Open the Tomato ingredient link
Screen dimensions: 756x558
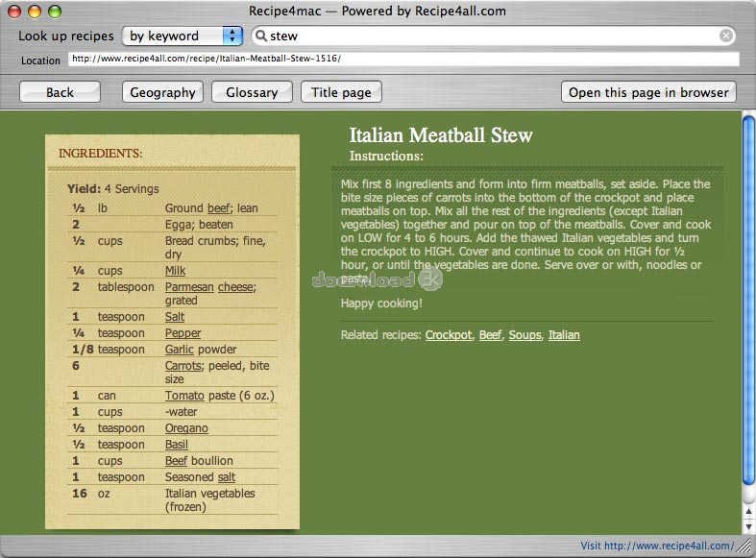pyautogui.click(x=184, y=396)
